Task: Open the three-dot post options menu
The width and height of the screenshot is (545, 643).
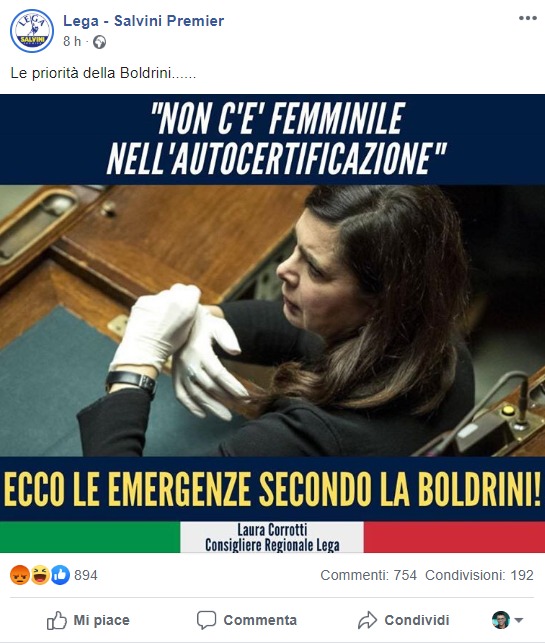Action: (527, 18)
